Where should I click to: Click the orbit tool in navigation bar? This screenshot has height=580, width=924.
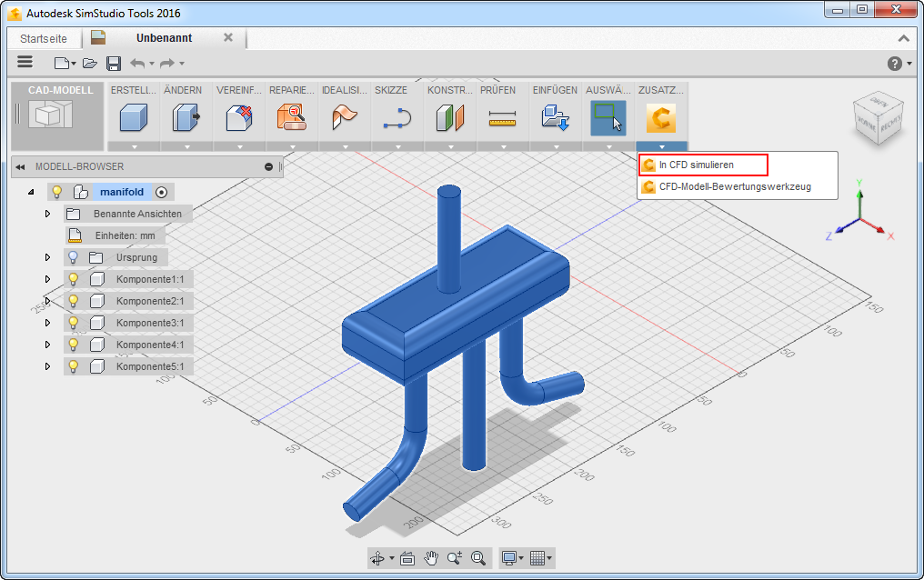pos(377,557)
